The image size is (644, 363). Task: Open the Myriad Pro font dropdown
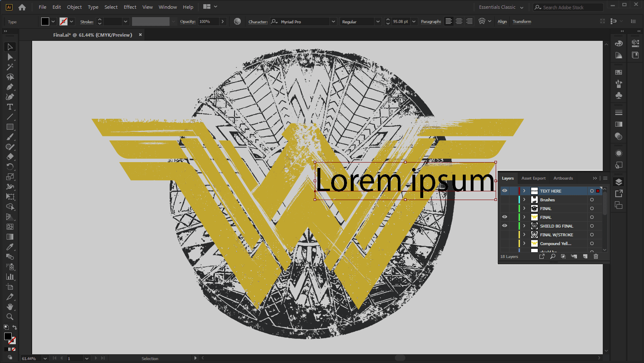[333, 22]
